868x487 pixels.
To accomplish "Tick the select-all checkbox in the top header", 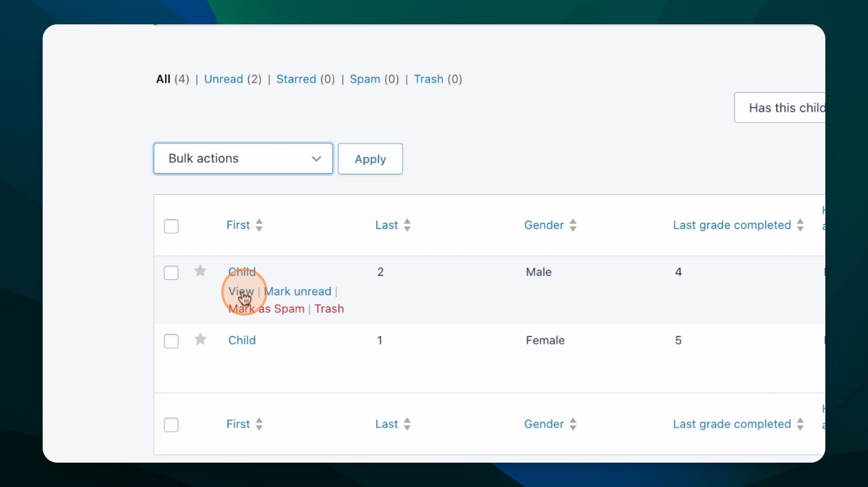I will coord(171,226).
